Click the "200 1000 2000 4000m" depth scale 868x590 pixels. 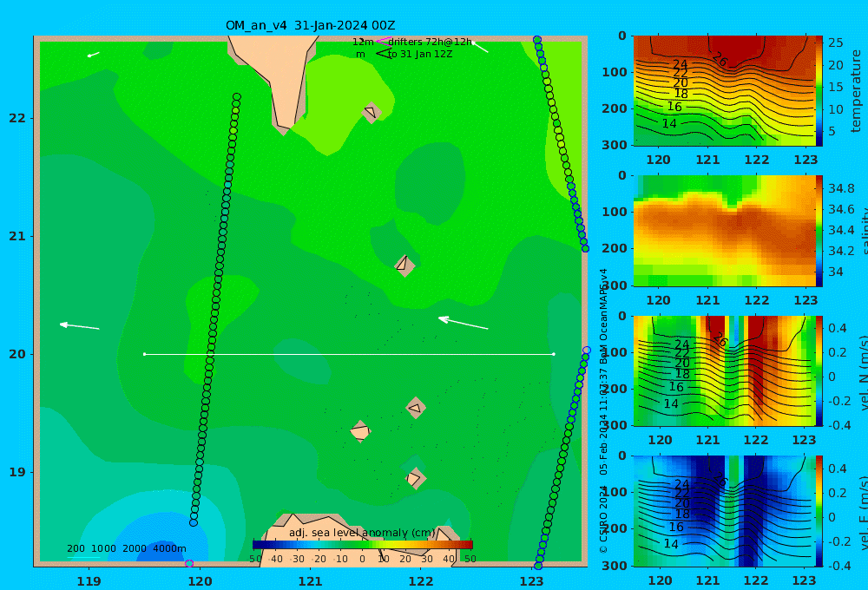pyautogui.click(x=126, y=548)
